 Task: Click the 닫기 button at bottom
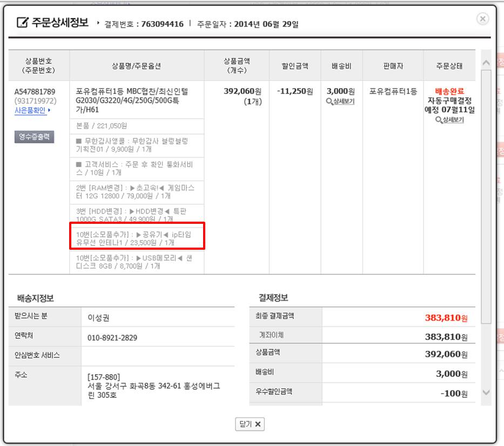[250, 424]
